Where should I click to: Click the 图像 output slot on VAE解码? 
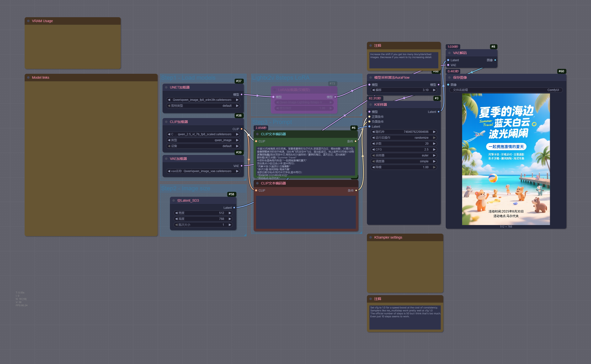click(495, 60)
